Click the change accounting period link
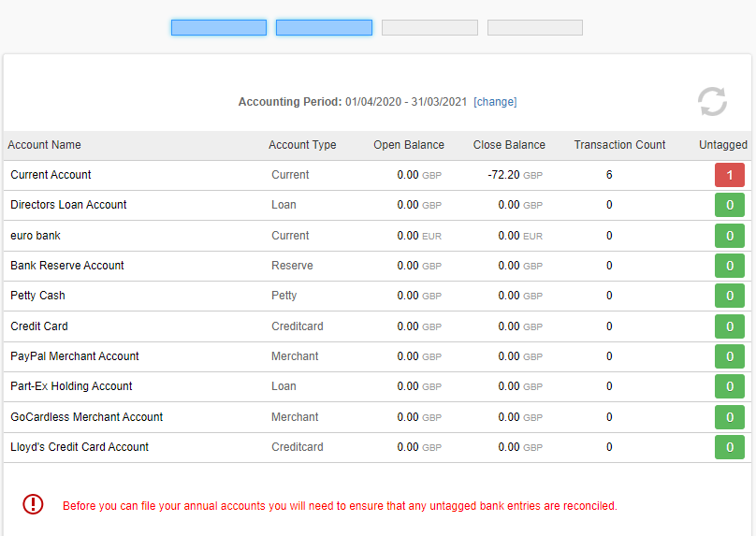 tap(495, 102)
